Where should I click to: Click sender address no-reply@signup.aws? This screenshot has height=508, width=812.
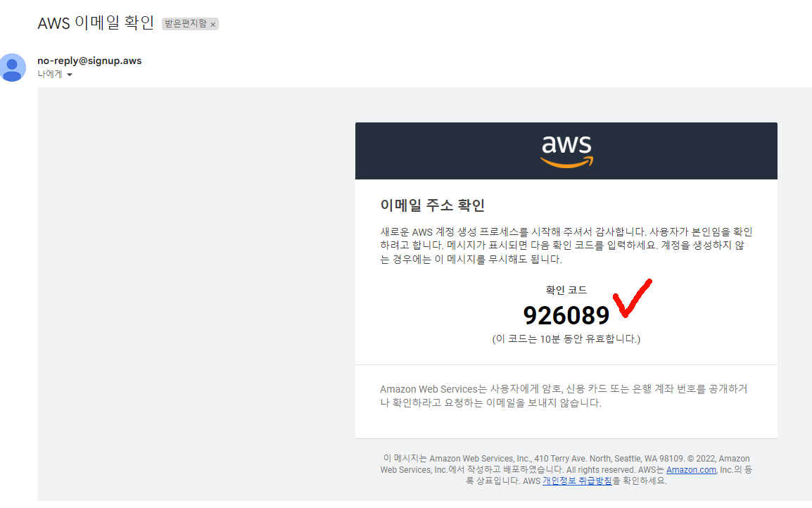89,61
